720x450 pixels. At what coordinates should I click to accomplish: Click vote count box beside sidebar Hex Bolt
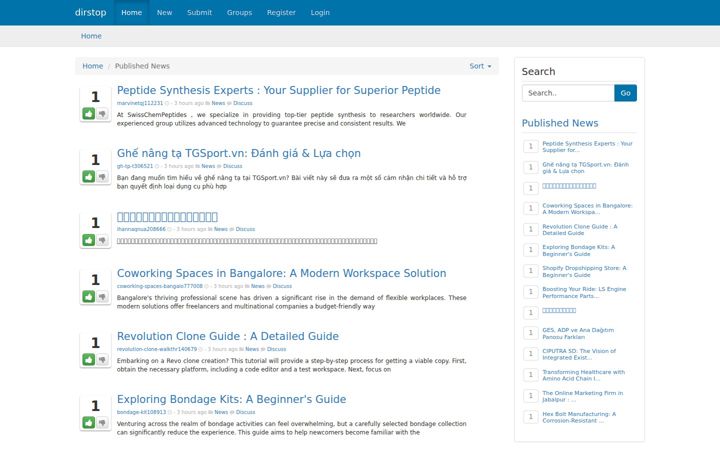point(531,416)
